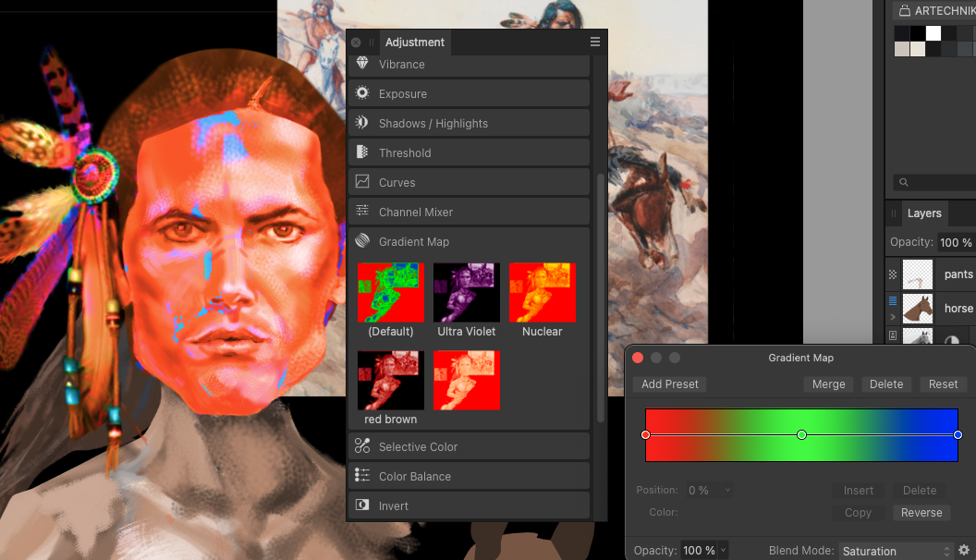Screen dimensions: 976x560
Task: Toggle the blue lines icon on horse layer
Action: point(893,300)
